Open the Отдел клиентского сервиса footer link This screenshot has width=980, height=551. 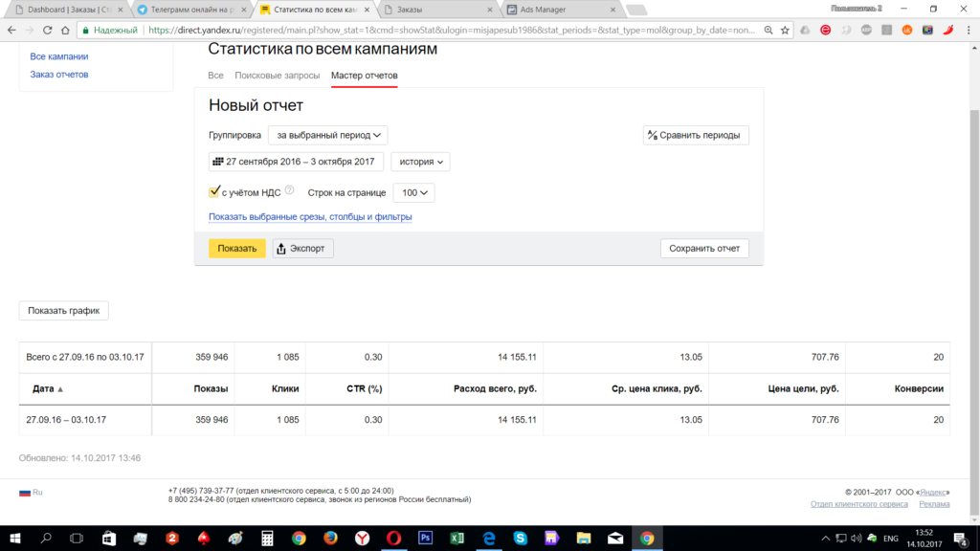(858, 504)
